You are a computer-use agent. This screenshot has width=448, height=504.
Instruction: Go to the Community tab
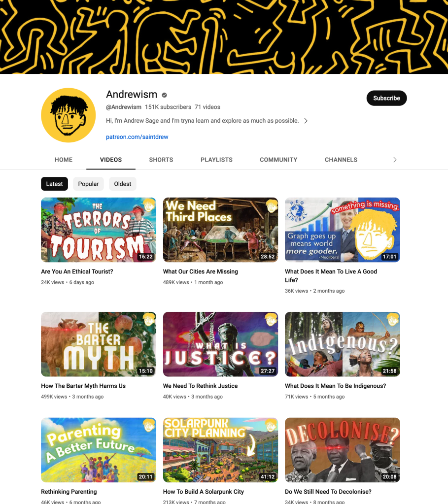278,160
